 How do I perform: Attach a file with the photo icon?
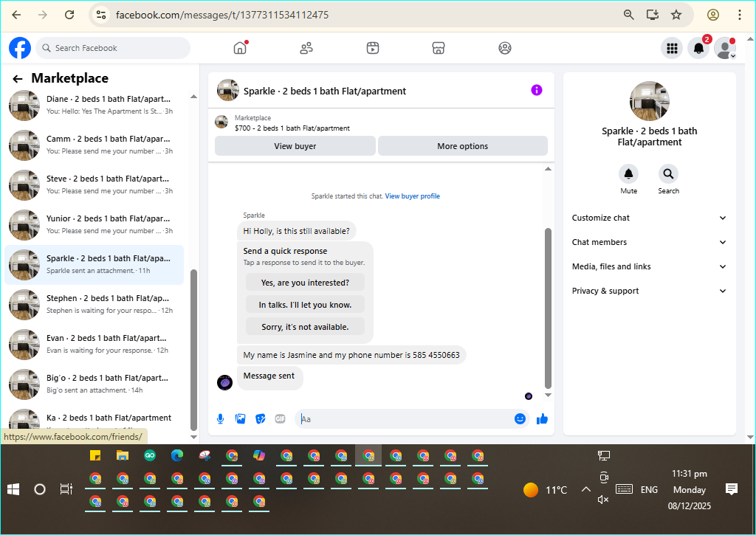(x=240, y=419)
